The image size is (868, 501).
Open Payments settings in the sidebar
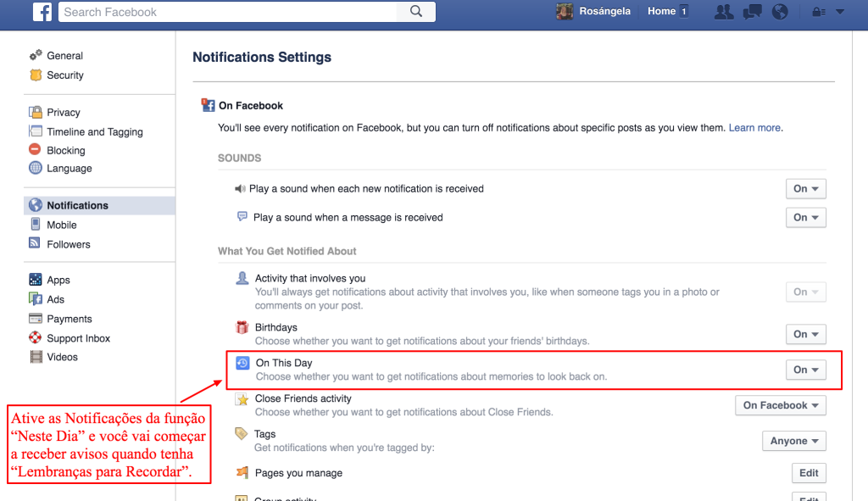[x=66, y=318]
